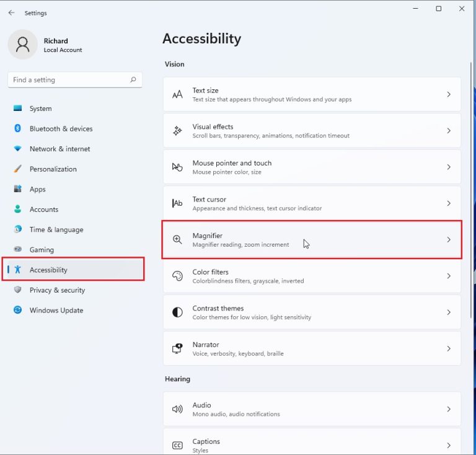Open the Narrator settings page

point(312,348)
